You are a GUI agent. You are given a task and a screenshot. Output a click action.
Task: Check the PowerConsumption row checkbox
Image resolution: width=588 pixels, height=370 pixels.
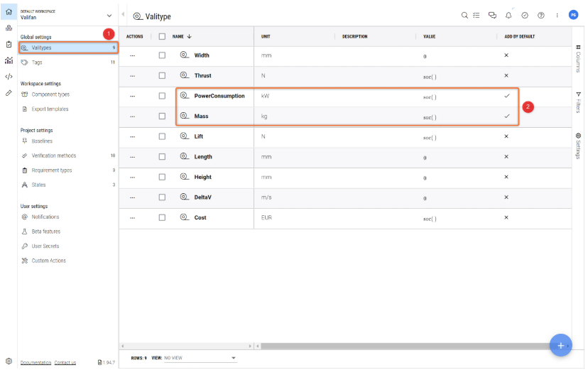(x=162, y=96)
